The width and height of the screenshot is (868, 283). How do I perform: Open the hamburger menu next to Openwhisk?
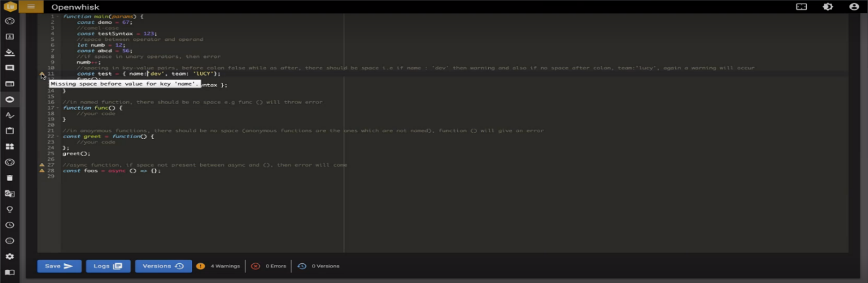(x=30, y=7)
